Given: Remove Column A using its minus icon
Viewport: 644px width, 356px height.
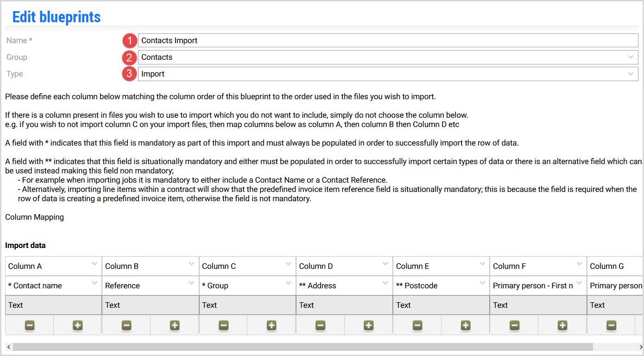Looking at the screenshot, I should click(x=30, y=325).
